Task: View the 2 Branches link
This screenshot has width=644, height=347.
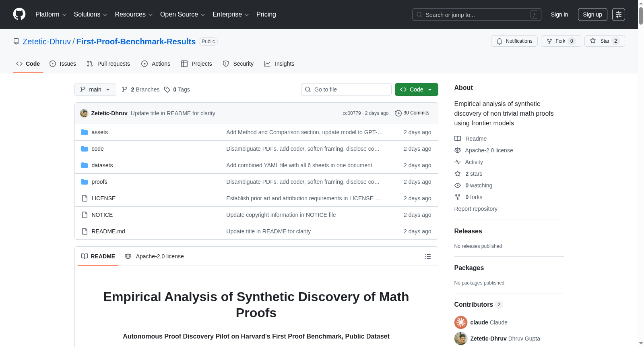Action: coord(141,89)
